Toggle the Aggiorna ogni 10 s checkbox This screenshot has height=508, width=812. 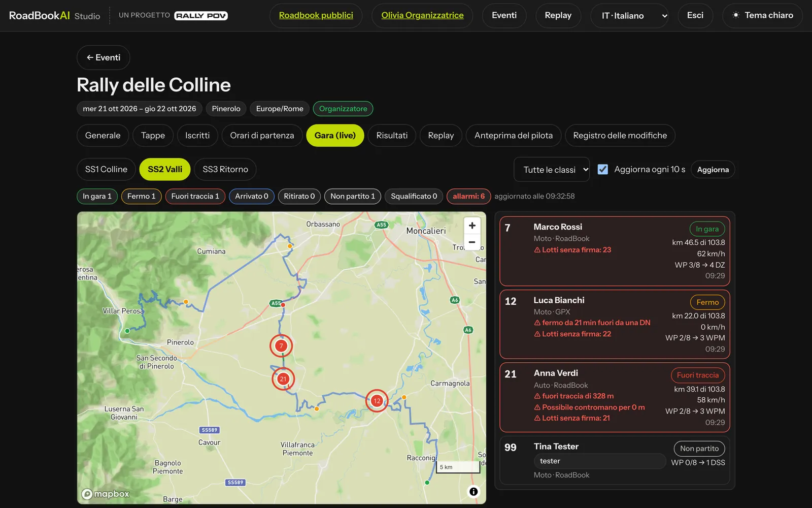(x=603, y=169)
